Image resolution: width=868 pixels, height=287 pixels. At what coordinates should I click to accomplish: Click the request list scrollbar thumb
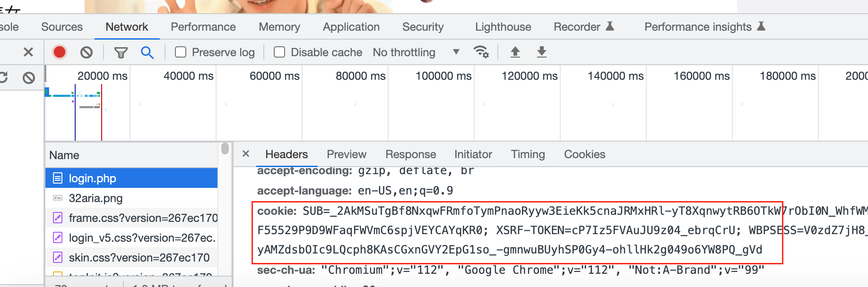(225, 149)
